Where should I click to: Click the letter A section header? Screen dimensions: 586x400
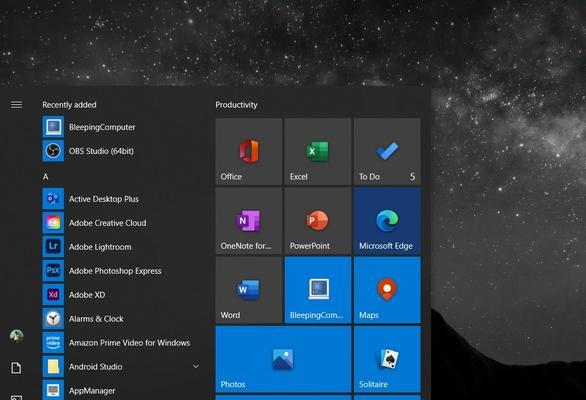click(45, 176)
